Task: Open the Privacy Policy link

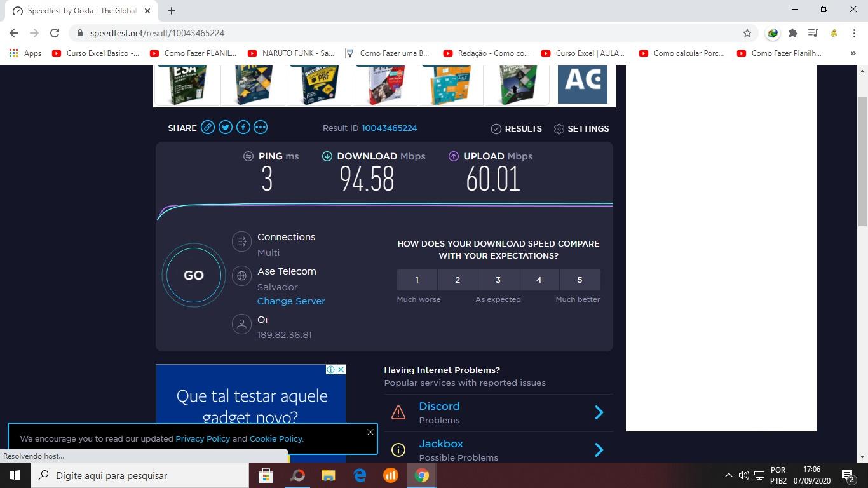Action: point(203,438)
